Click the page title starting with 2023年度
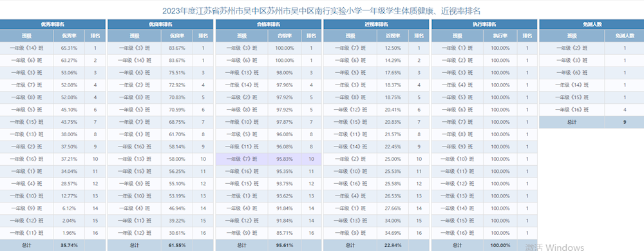 pyautogui.click(x=321, y=11)
